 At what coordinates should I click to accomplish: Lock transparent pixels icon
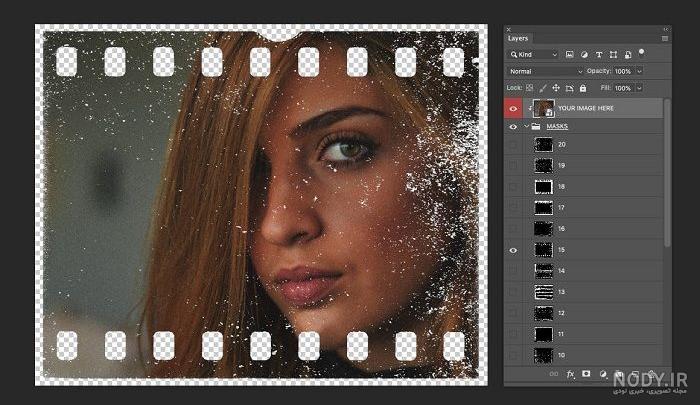coord(529,88)
